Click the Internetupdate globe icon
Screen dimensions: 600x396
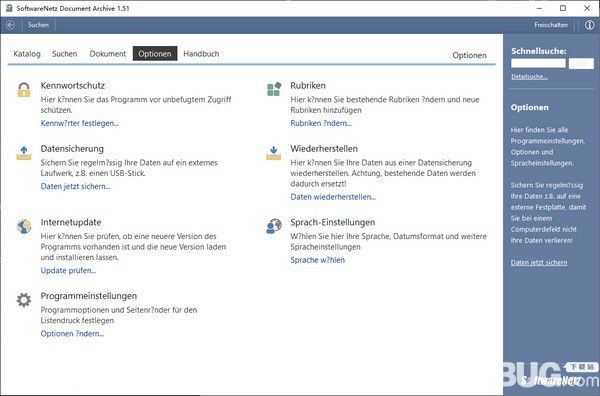24,227
